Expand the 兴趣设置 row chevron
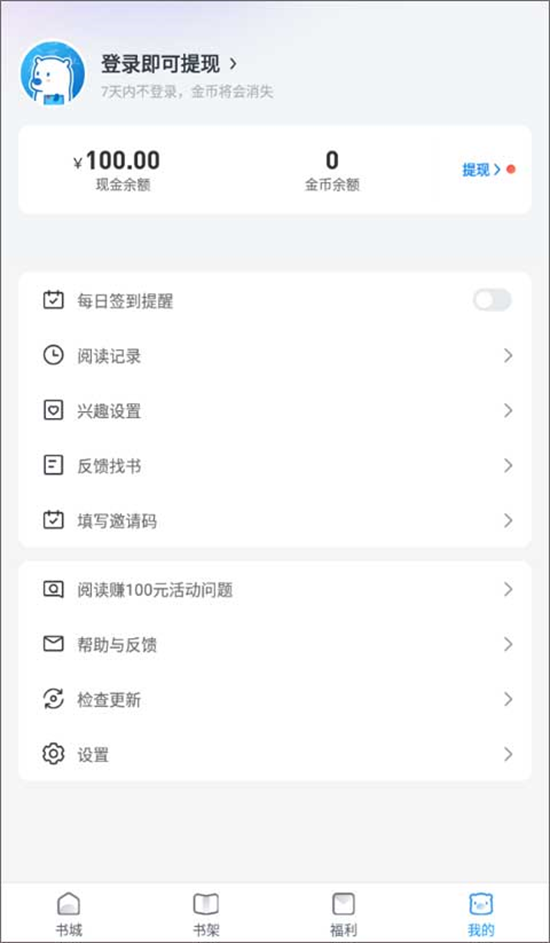The width and height of the screenshot is (550, 943). (x=508, y=411)
